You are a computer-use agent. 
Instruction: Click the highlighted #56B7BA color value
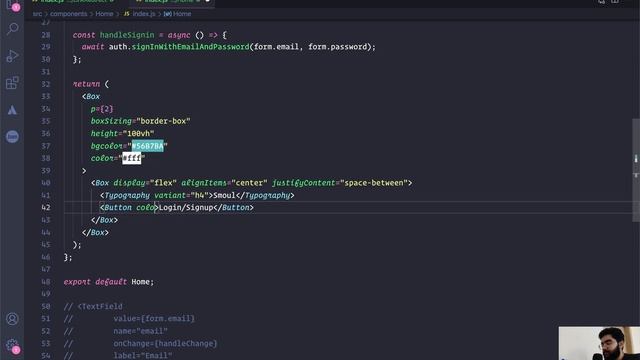pyautogui.click(x=147, y=146)
